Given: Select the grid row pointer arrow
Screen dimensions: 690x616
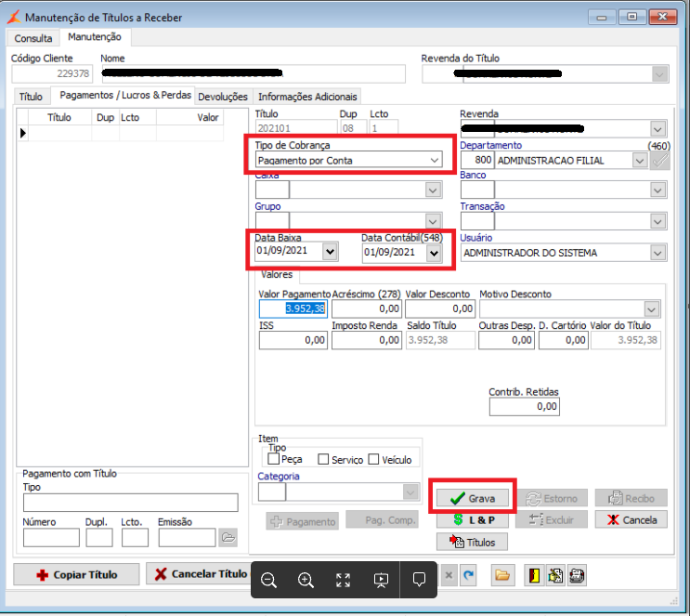Looking at the screenshot, I should pyautogui.click(x=23, y=133).
